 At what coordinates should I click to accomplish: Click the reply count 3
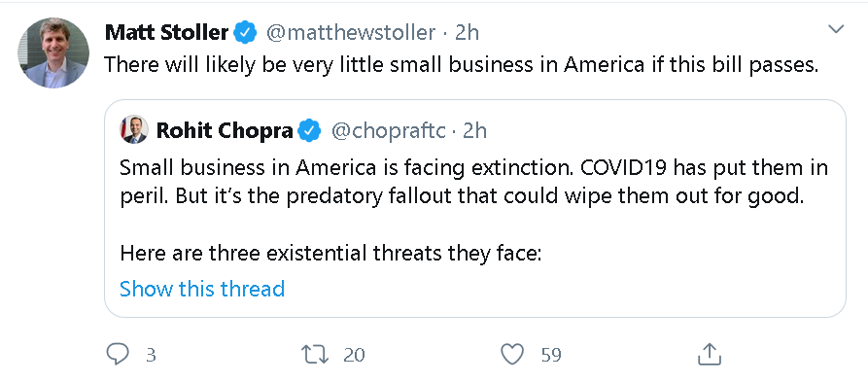click(151, 355)
